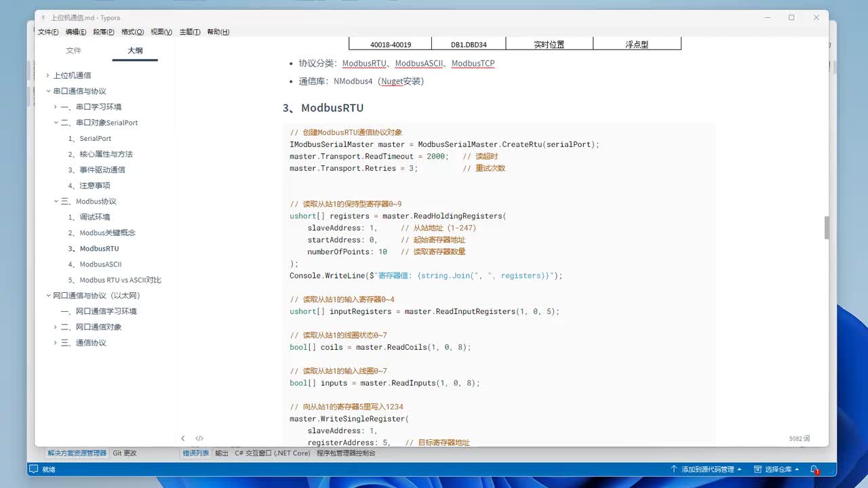
Task: Click the 就绪 status icon in Visual Studio
Action: 33,469
